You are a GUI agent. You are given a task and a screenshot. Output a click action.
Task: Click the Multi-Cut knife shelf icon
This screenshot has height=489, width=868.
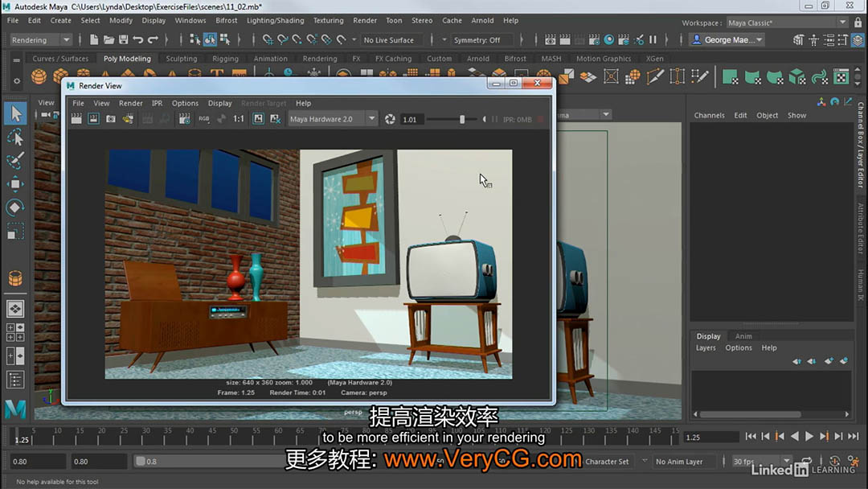coord(655,76)
